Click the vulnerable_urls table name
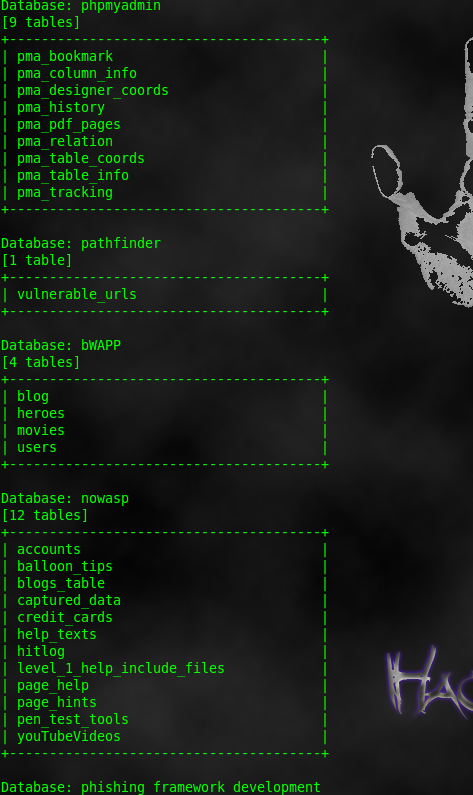The width and height of the screenshot is (473, 795). (x=77, y=295)
